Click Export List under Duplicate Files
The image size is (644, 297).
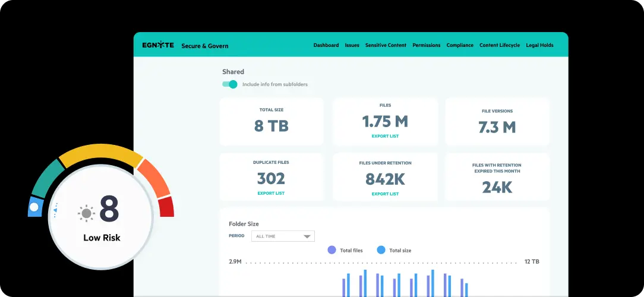[x=271, y=193]
